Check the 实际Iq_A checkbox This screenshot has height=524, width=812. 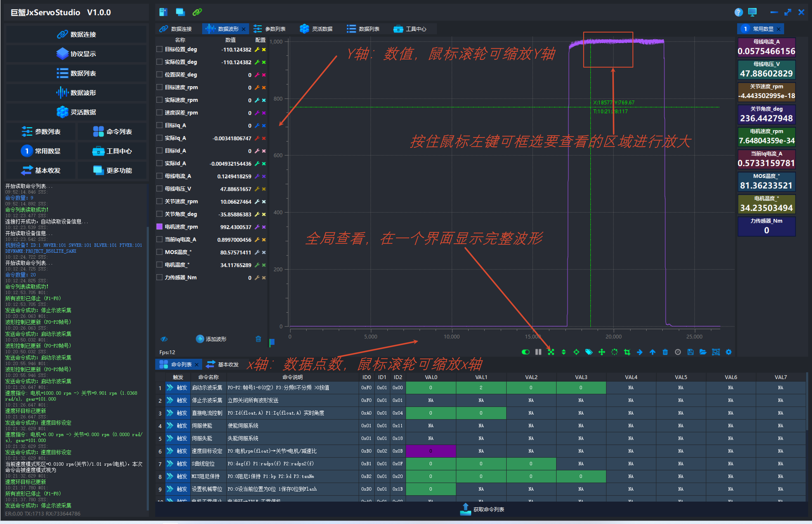point(159,138)
